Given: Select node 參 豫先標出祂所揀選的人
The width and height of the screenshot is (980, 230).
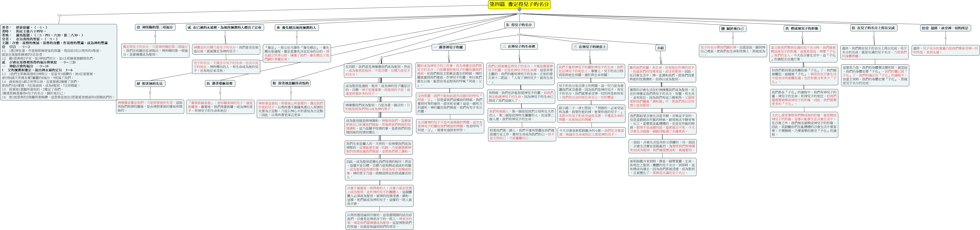Looking at the screenshot, I should (296, 28).
